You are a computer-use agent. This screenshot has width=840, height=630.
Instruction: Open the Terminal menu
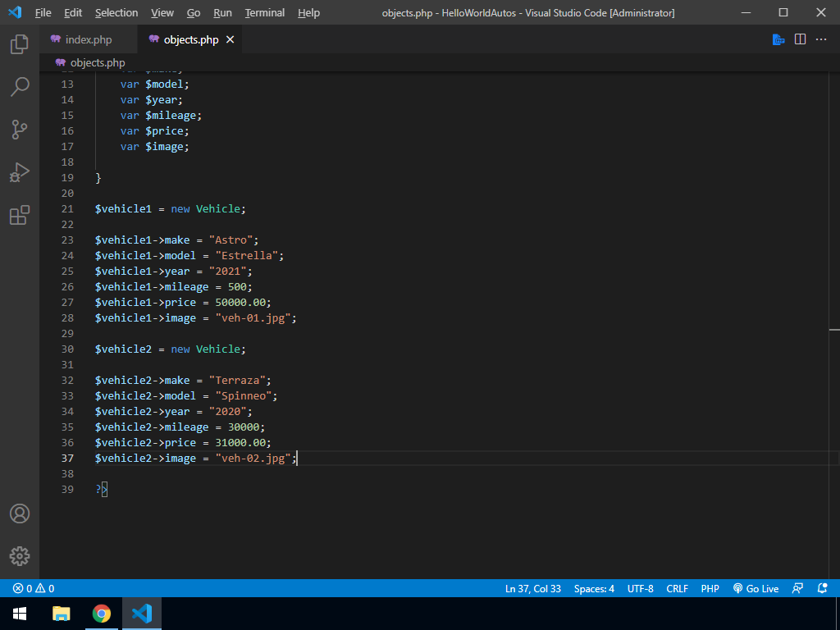click(x=265, y=13)
